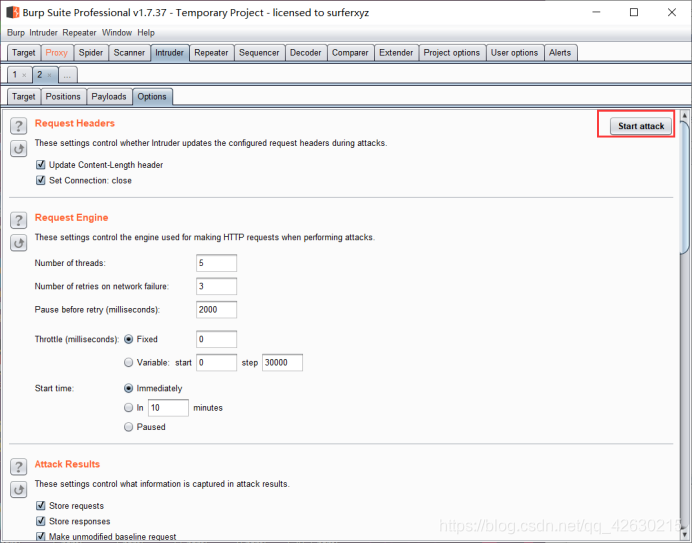Screen dimensions: 692x544
Task: Toggle Make unmodified baseline request checkbox
Action: point(41,536)
